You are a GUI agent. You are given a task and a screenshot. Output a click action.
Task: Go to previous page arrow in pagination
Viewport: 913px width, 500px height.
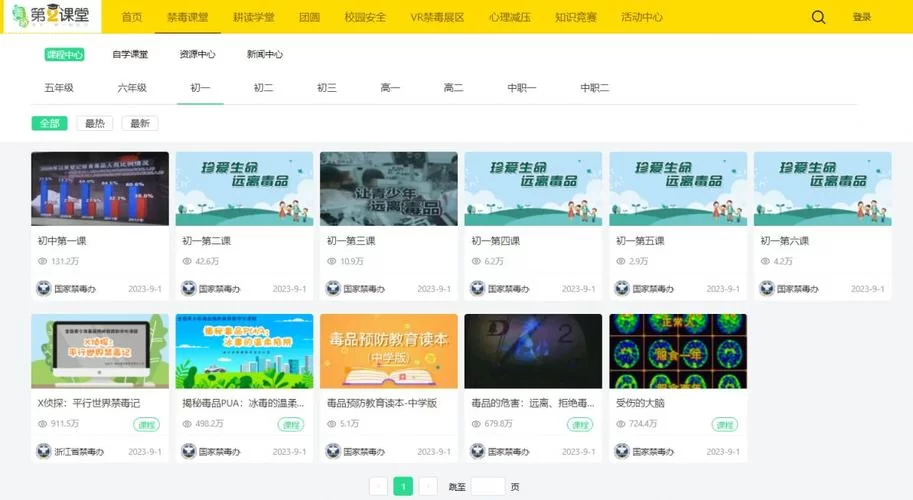378,486
